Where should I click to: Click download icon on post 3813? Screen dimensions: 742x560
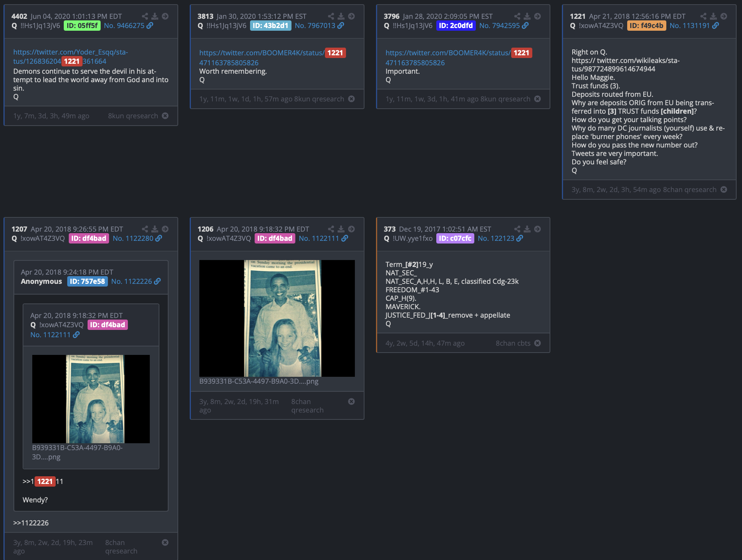coord(341,16)
